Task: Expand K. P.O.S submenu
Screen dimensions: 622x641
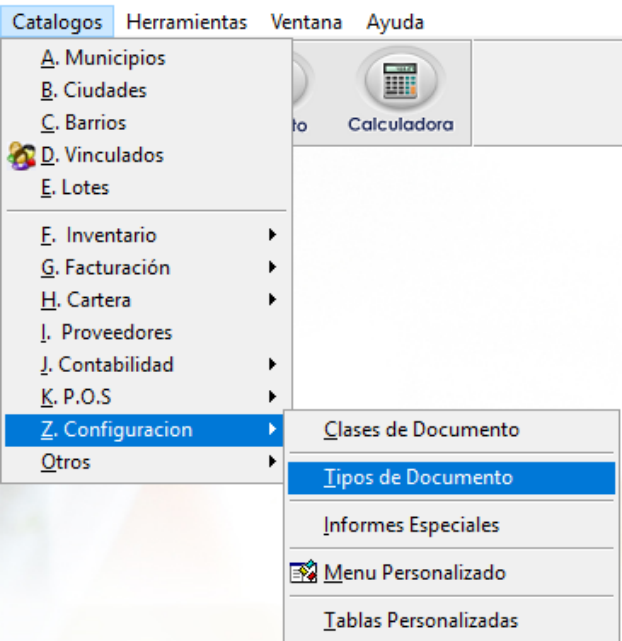Action: coord(145,397)
